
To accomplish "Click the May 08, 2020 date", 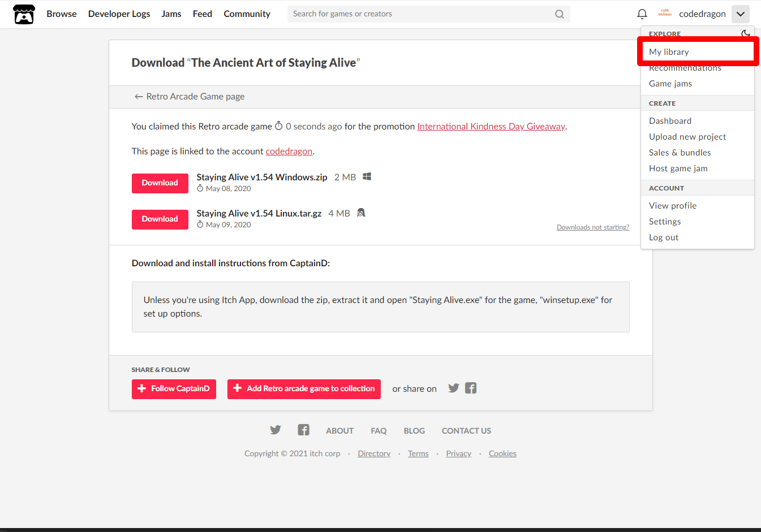I will click(x=228, y=189).
